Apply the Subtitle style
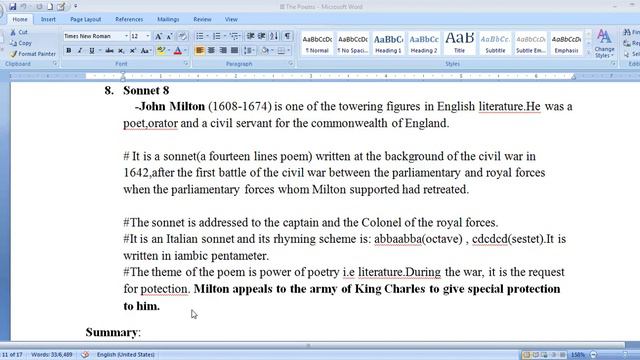The width and height of the screenshot is (640, 360). coord(495,44)
